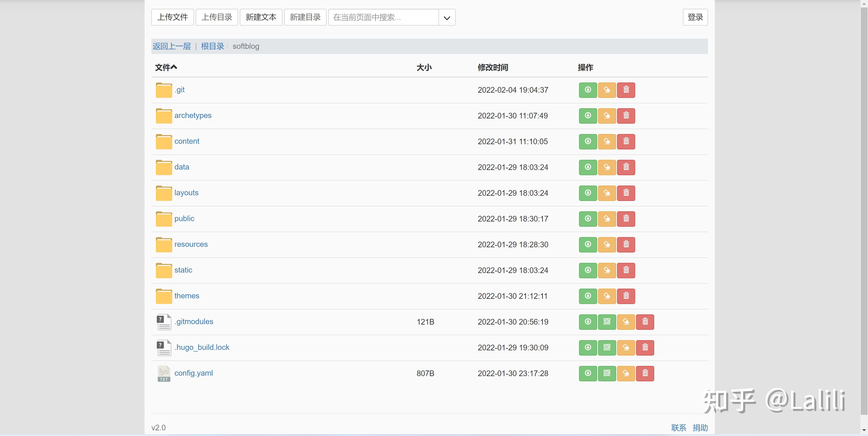This screenshot has height=436, width=868.
Task: Sort the list by 修改时间 column
Action: coord(493,68)
